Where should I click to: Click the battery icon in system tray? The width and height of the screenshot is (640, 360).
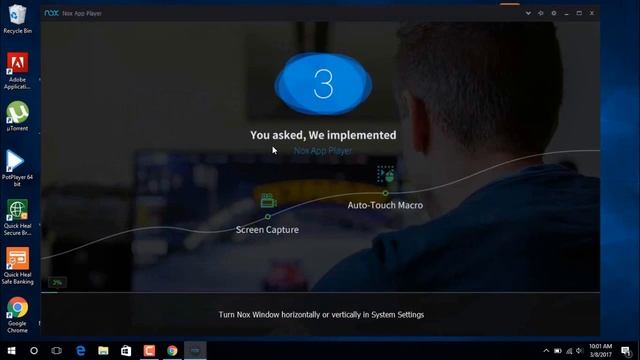(x=558, y=351)
